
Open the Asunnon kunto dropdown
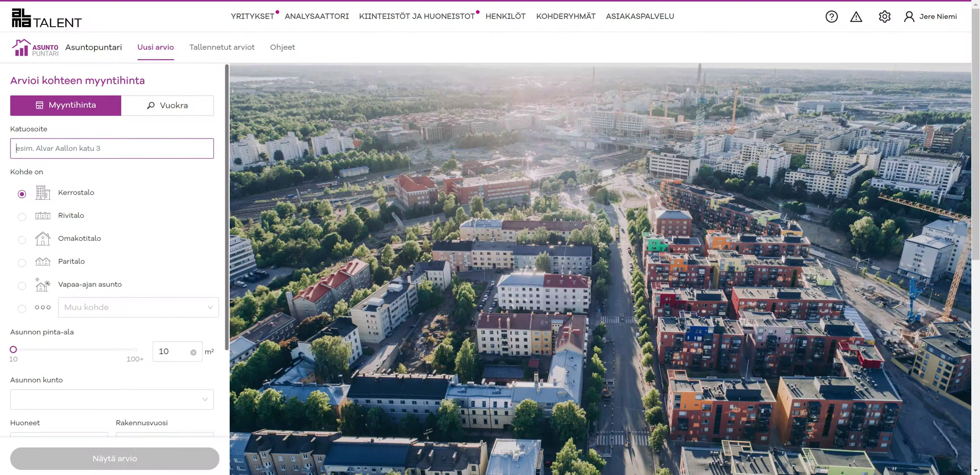[x=112, y=399]
